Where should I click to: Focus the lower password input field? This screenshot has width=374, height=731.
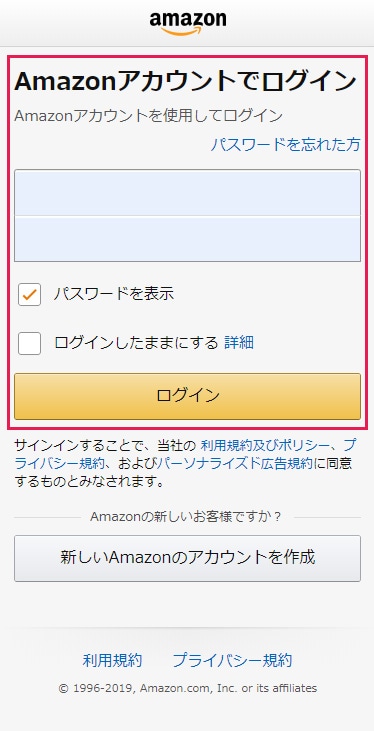click(187, 239)
